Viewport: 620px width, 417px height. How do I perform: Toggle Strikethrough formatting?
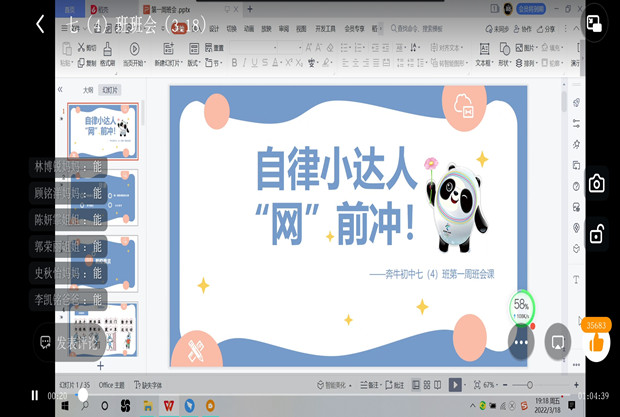tap(265, 63)
